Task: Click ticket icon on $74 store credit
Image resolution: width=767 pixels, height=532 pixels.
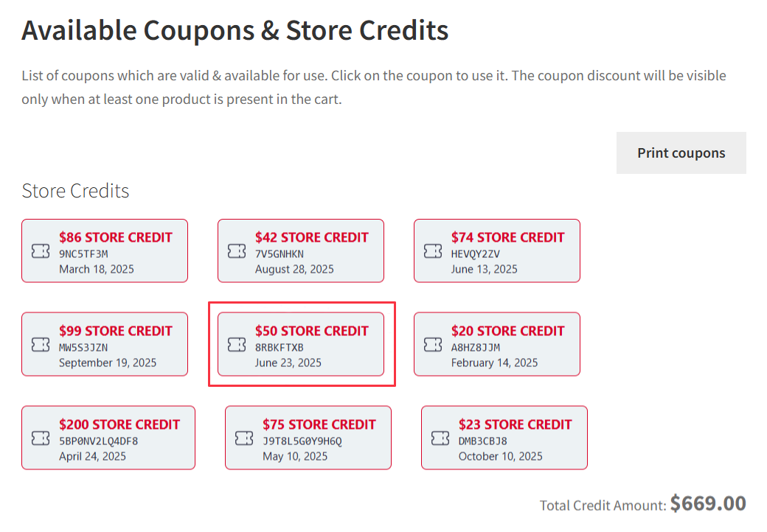Action: (x=433, y=251)
